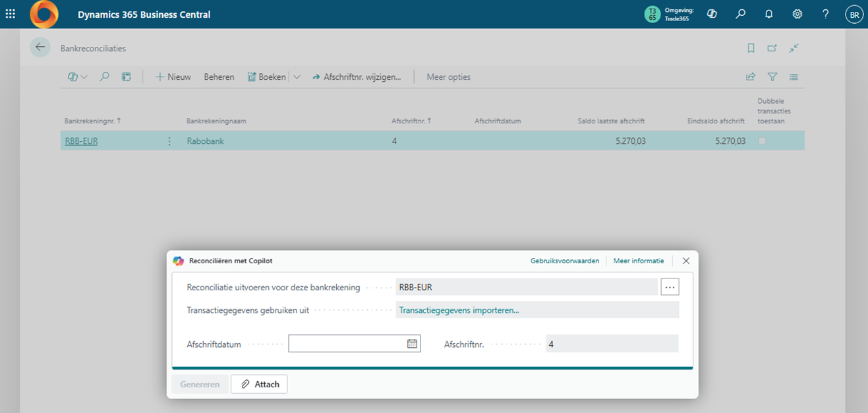The width and height of the screenshot is (868, 413).
Task: Open bank account lookup ellipsis button
Action: point(670,287)
